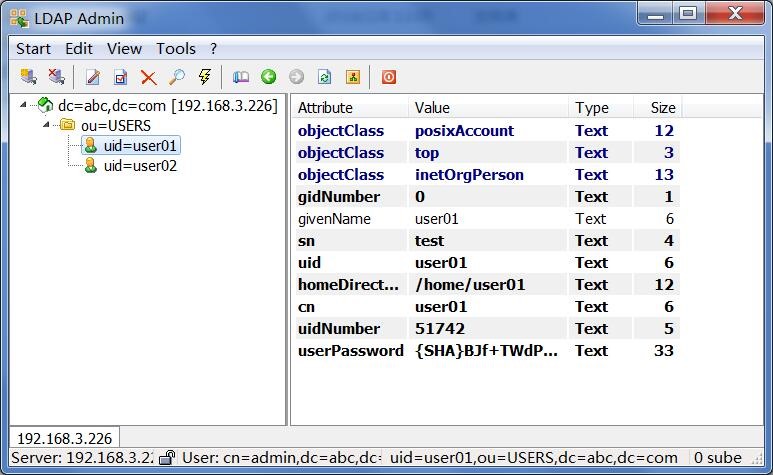Click the Connect to server toolbar icon

pos(28,77)
